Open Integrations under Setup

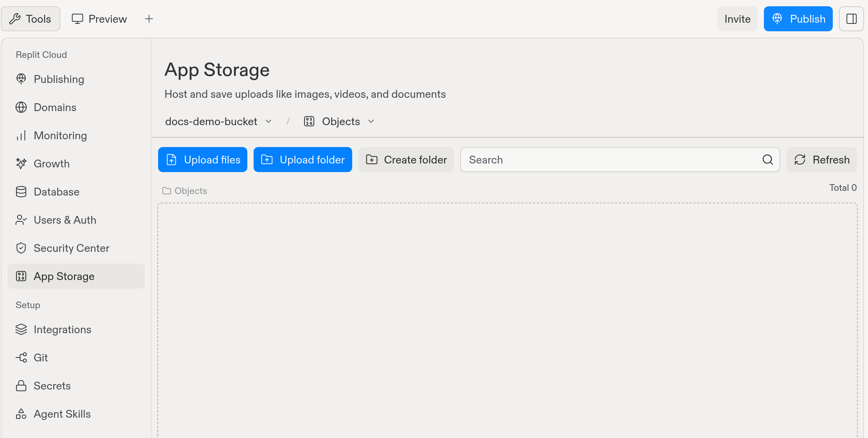[x=76, y=329]
